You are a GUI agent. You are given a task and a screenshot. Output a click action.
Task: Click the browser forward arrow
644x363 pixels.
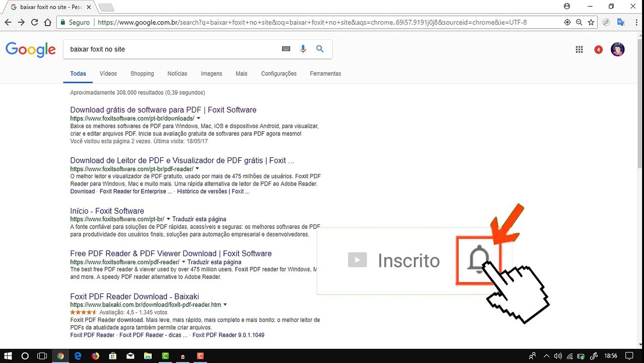21,22
